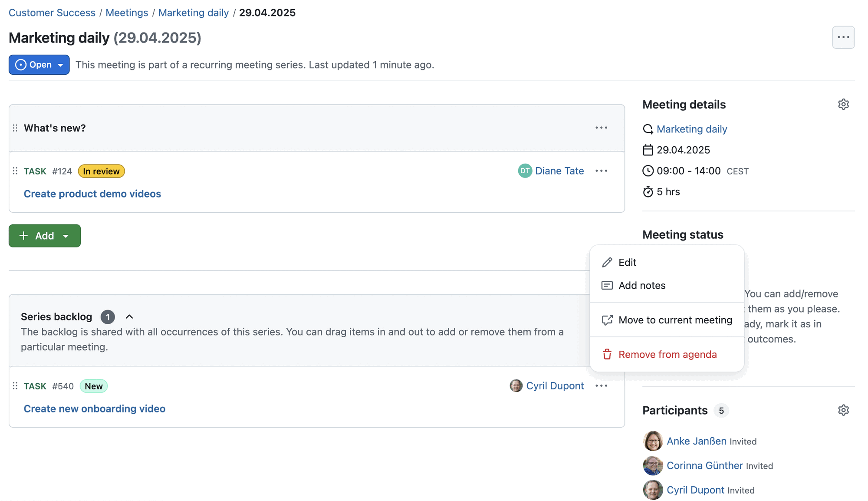
Task: Open the Add button dropdown arrow
Action: [x=66, y=236]
